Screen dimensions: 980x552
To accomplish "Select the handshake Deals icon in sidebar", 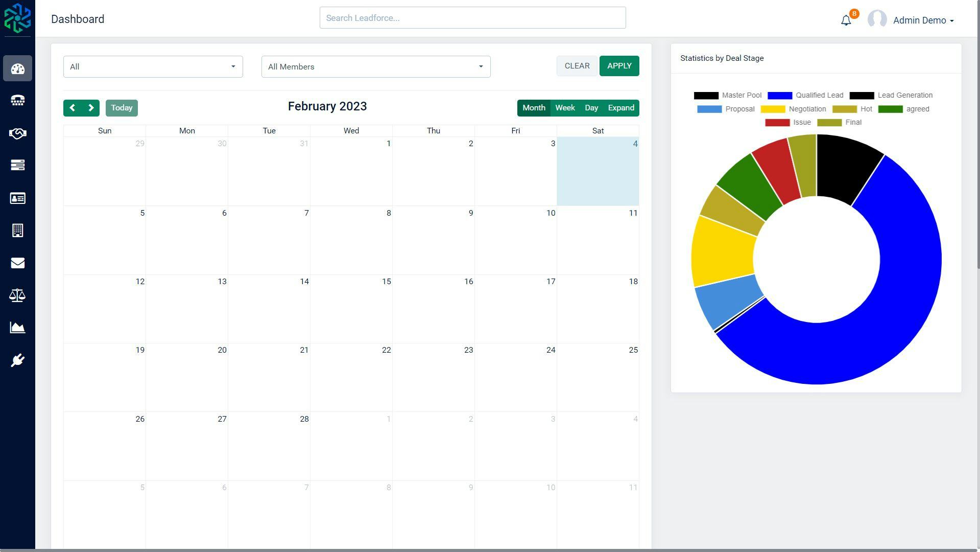I will tap(17, 133).
